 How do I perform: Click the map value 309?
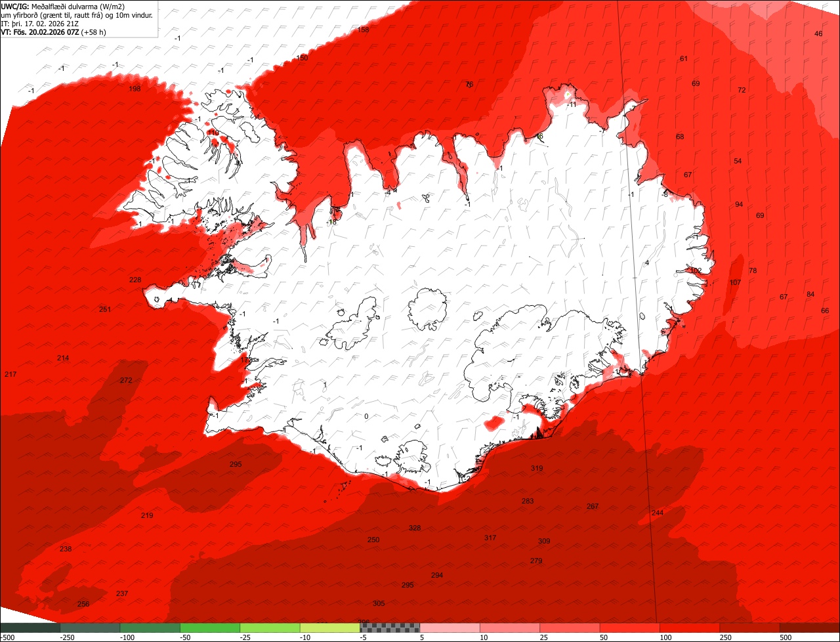(544, 541)
